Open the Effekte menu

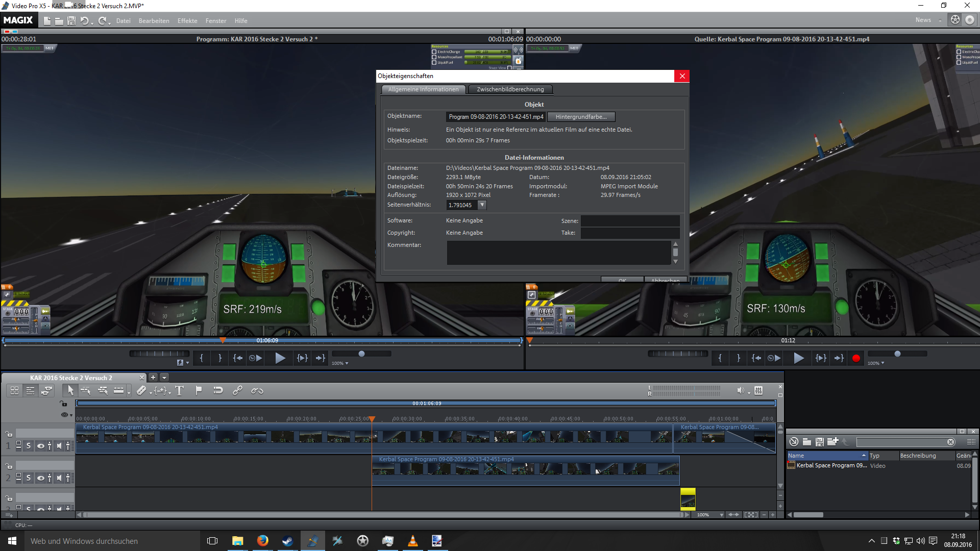[x=187, y=21]
